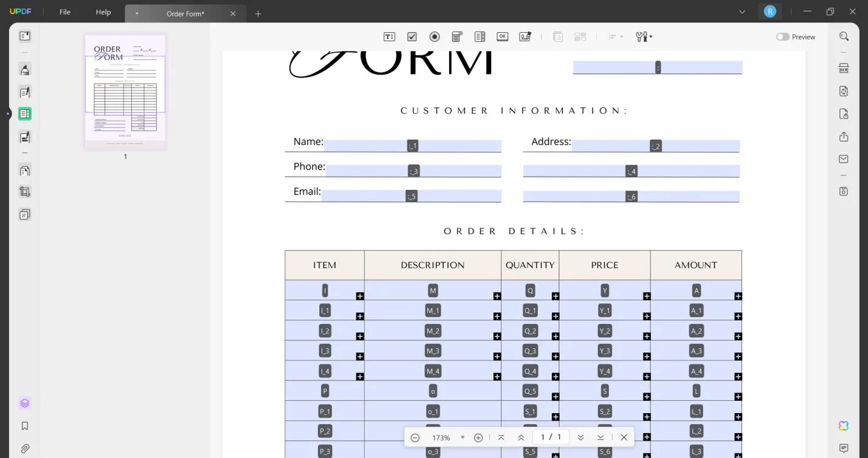This screenshot has height=458, width=868.
Task: Select the Name text field _1
Action: point(413,146)
